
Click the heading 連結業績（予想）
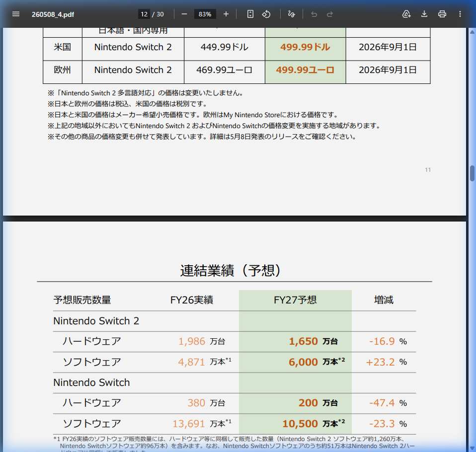coord(231,271)
